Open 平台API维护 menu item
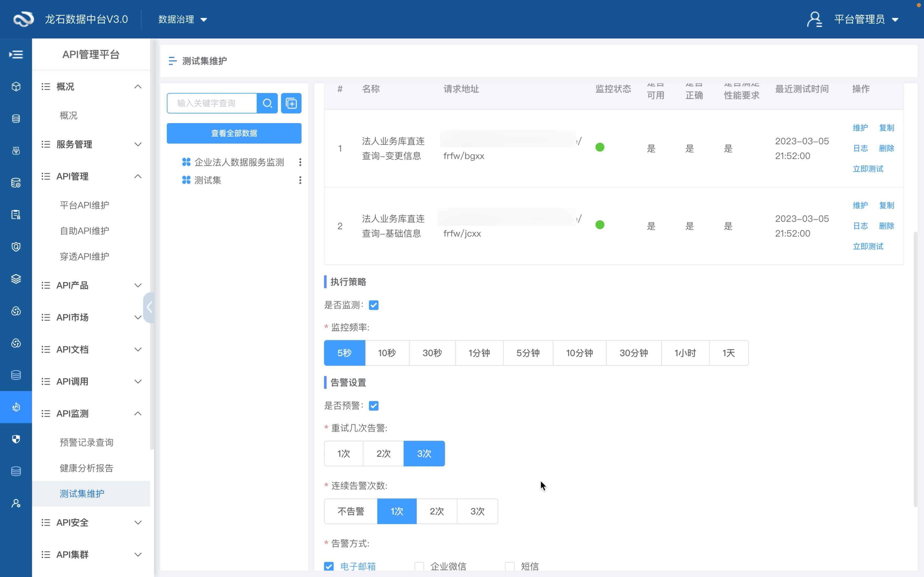 tap(84, 205)
